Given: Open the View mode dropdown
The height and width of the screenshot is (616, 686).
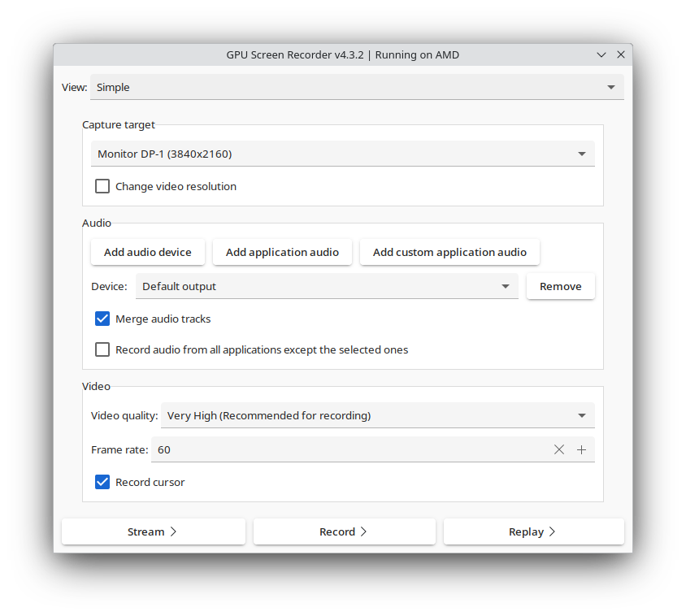Looking at the screenshot, I should pyautogui.click(x=357, y=87).
